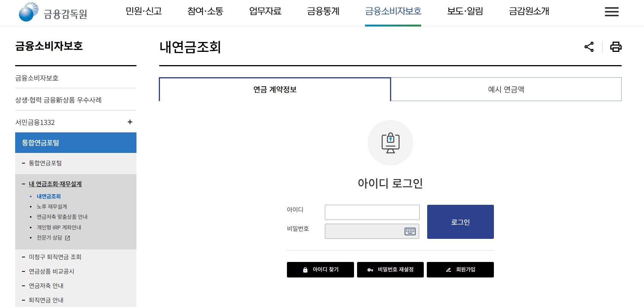Open 내연금조회 sidebar link
This screenshot has height=307, width=644.
49,196
